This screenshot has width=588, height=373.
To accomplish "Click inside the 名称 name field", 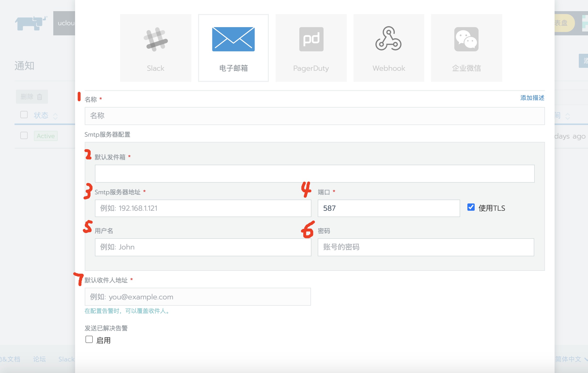I will (x=315, y=116).
